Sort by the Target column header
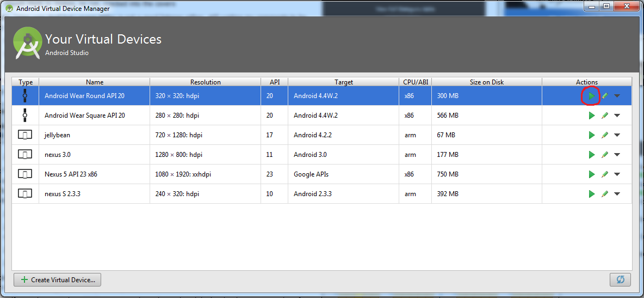Image resolution: width=644 pixels, height=298 pixels. point(343,82)
